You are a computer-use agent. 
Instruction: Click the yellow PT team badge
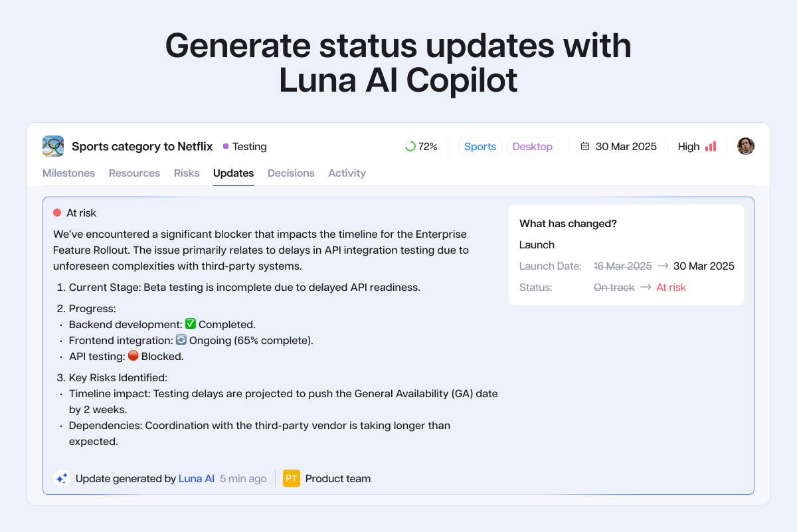pos(291,478)
